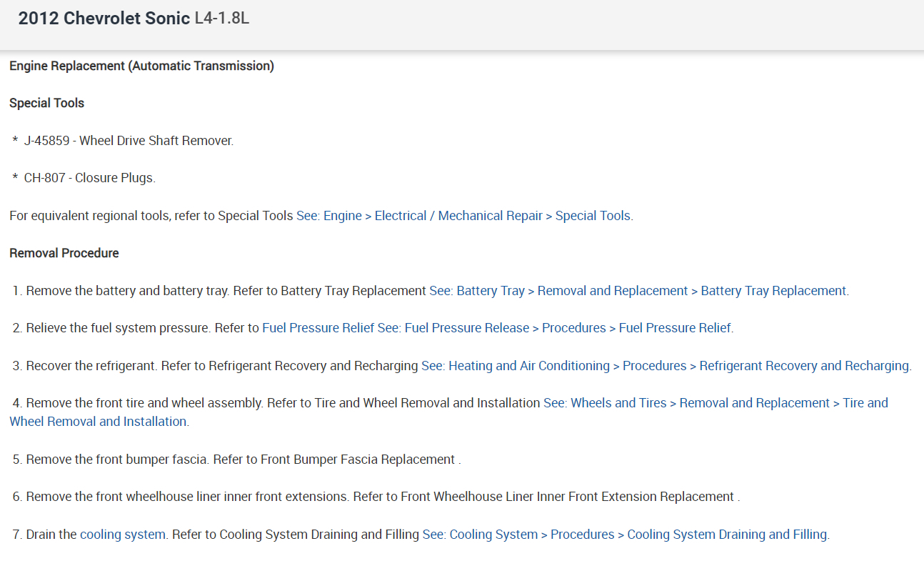Click the "2012 Chevrolet Sonic" page title
Viewport: 924px width, 561px height.
[x=104, y=19]
